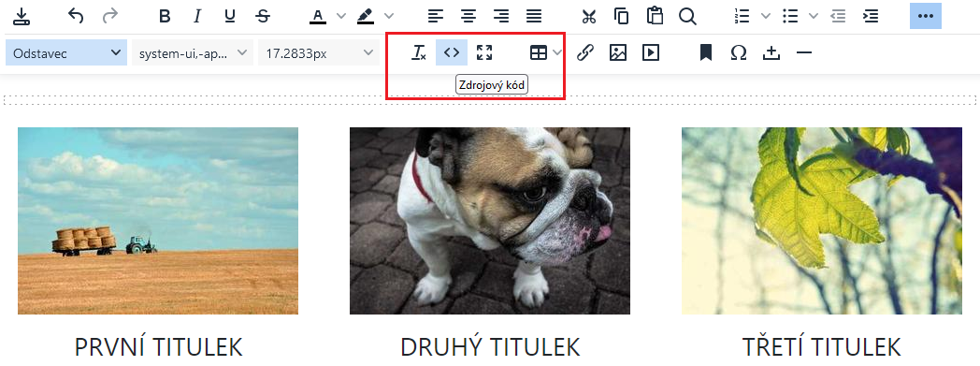Toggle bold formatting
This screenshot has height=366, width=980.
coord(165,16)
